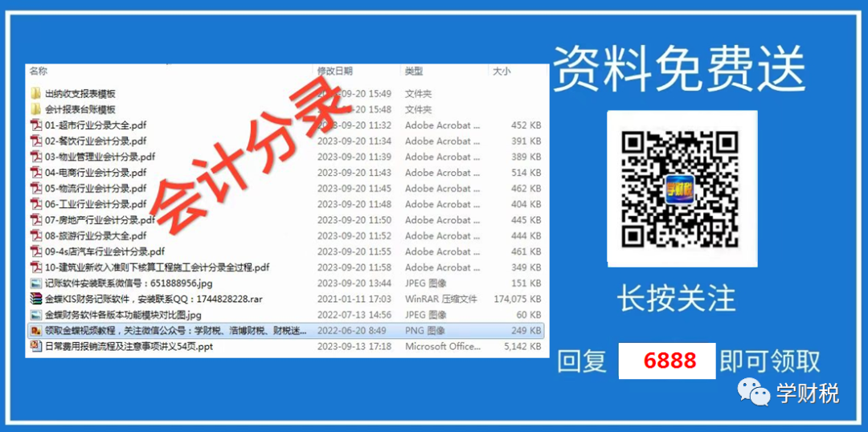Click the type cell PNG 图像
Screen dimensions: 868x432
[424, 331]
